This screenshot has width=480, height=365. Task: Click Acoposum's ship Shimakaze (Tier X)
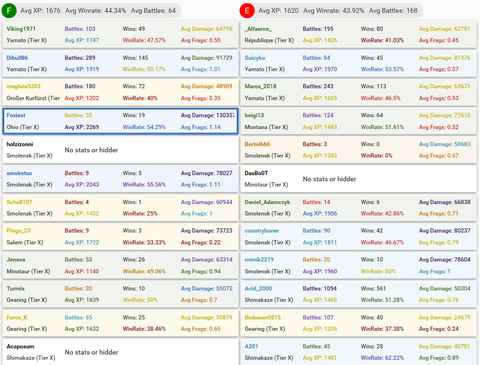click(31, 358)
